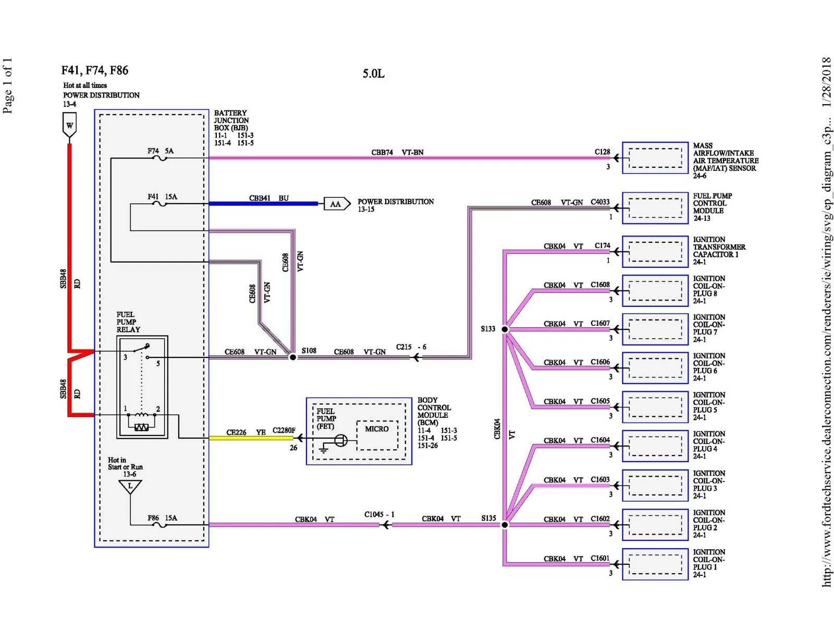Click the 'CBB41 BU' wire label
Image resolution: width=834 pixels, height=644 pixels.
(268, 198)
